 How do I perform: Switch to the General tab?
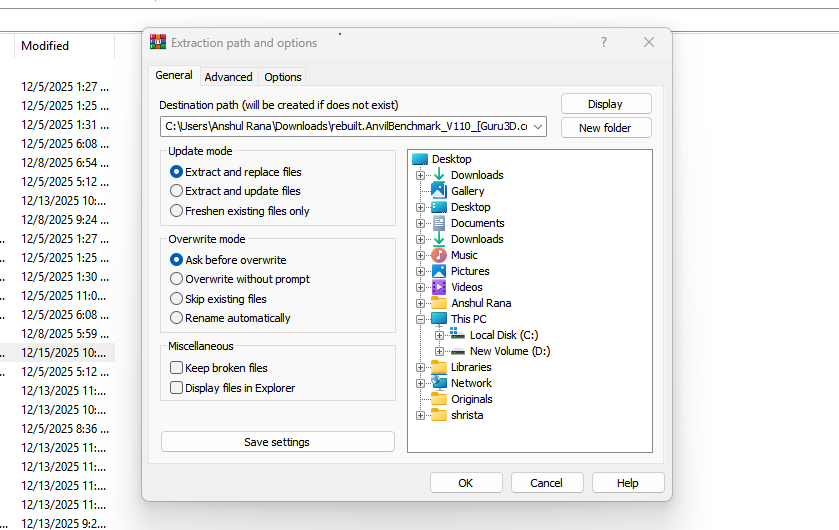174,75
